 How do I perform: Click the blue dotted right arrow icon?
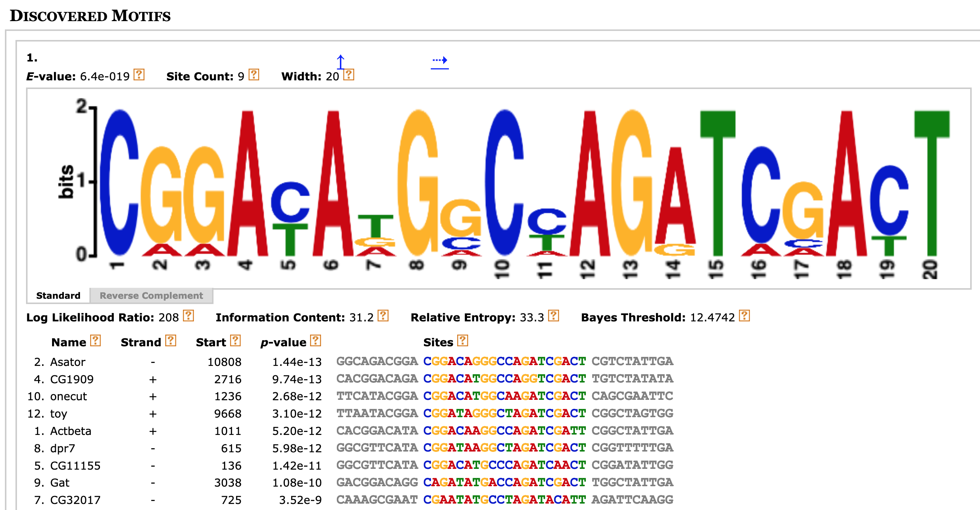pyautogui.click(x=440, y=63)
